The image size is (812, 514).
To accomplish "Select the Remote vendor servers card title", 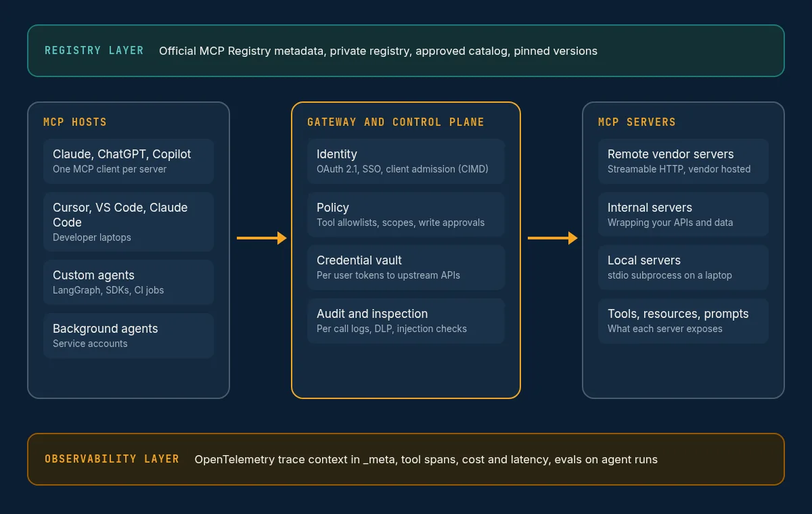I will [671, 154].
